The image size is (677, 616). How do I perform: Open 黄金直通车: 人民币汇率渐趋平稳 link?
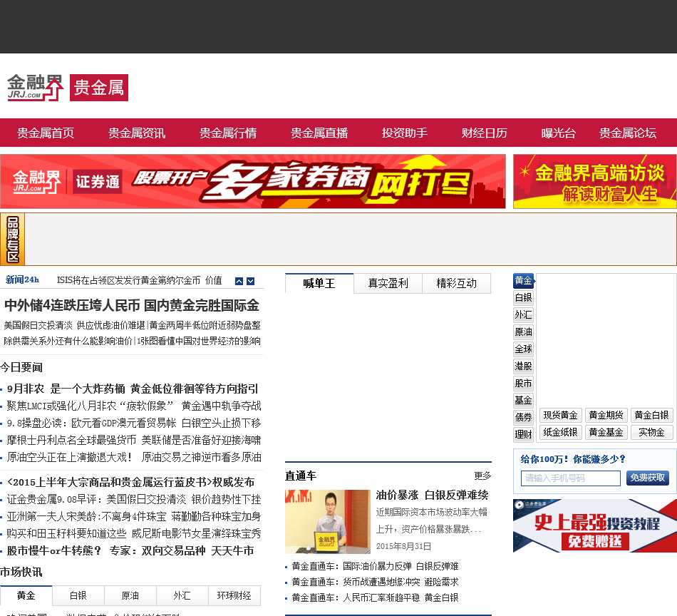pos(375,598)
